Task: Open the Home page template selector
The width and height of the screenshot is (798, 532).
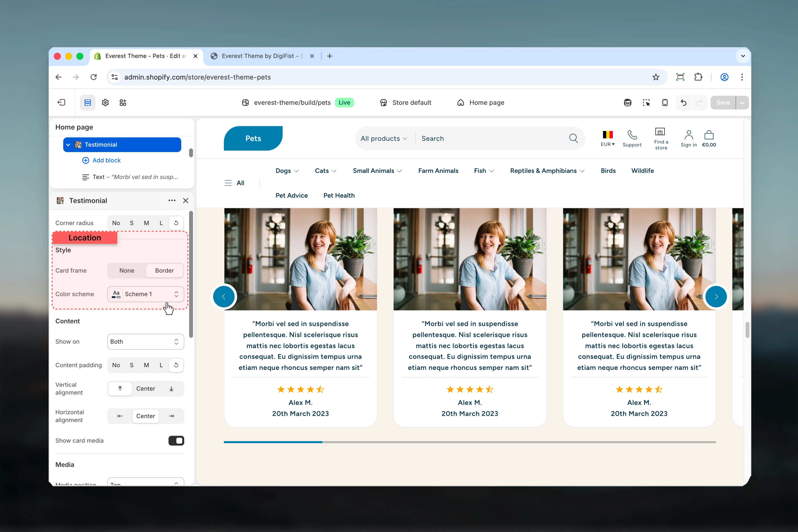Action: coord(481,102)
